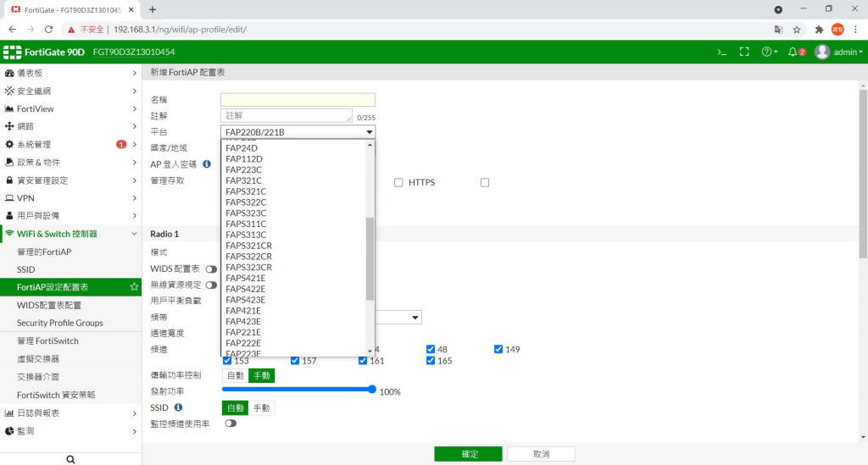Click the SSID info icon
Screen dimensions: 868x465
178,407
